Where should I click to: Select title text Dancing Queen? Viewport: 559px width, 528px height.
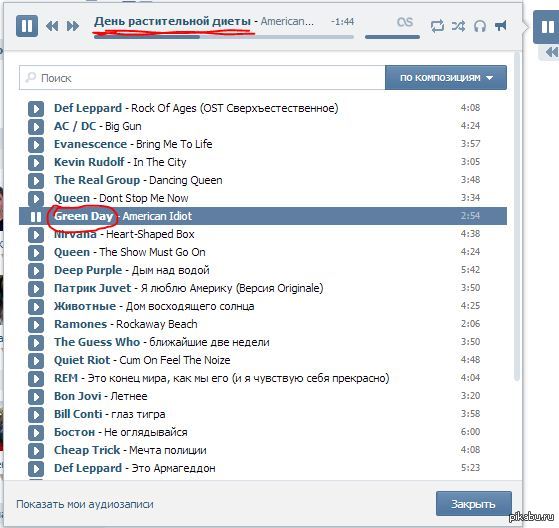[x=185, y=180]
